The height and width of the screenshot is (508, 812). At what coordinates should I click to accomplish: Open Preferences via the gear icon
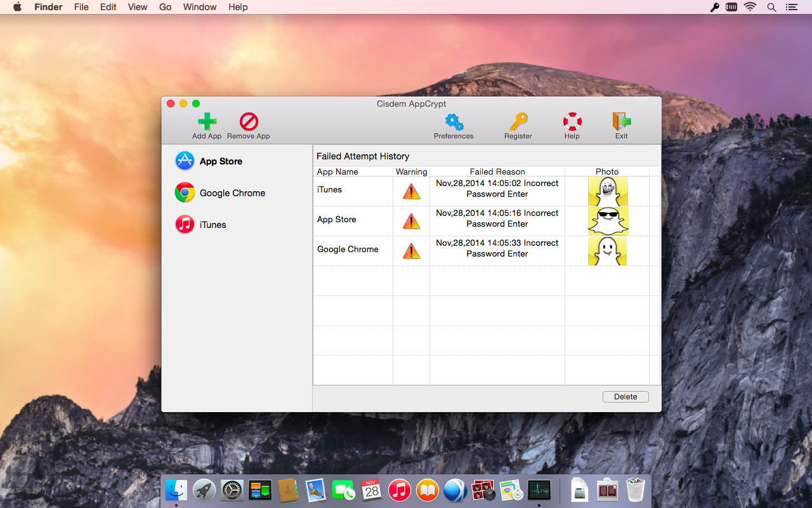click(x=454, y=121)
